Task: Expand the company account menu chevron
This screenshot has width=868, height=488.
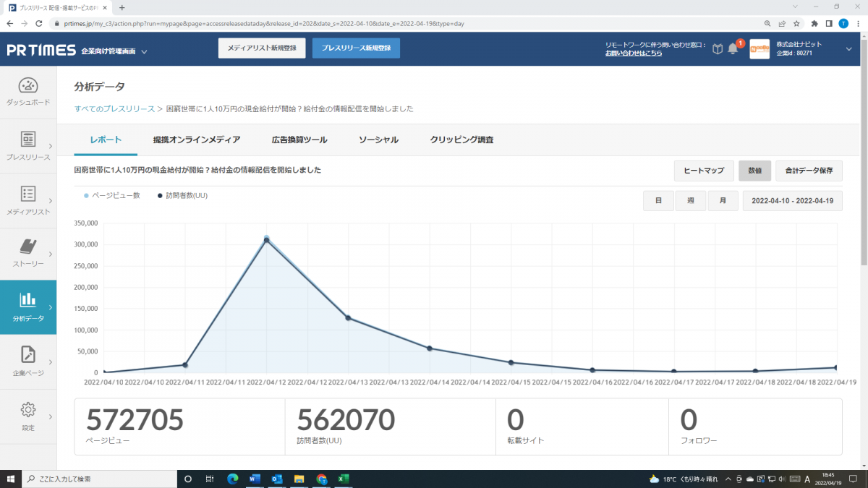Action: (848, 48)
